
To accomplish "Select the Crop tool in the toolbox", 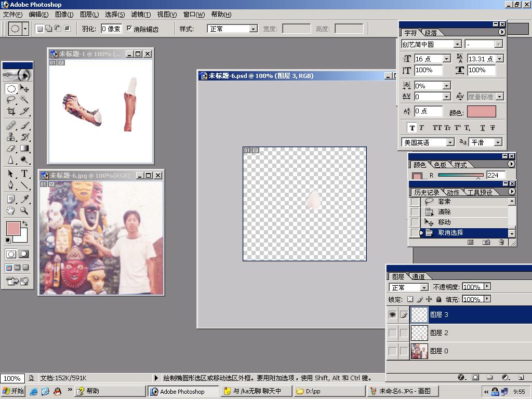I will tap(11, 111).
